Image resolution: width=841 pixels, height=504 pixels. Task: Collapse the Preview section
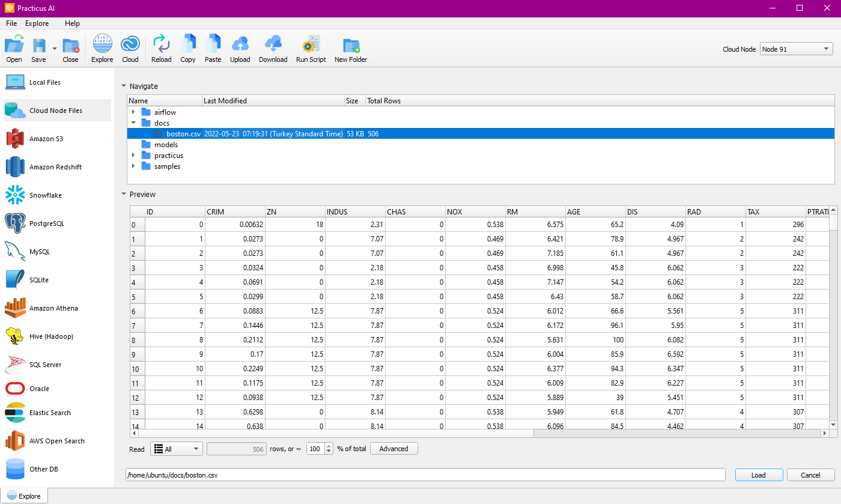point(124,194)
